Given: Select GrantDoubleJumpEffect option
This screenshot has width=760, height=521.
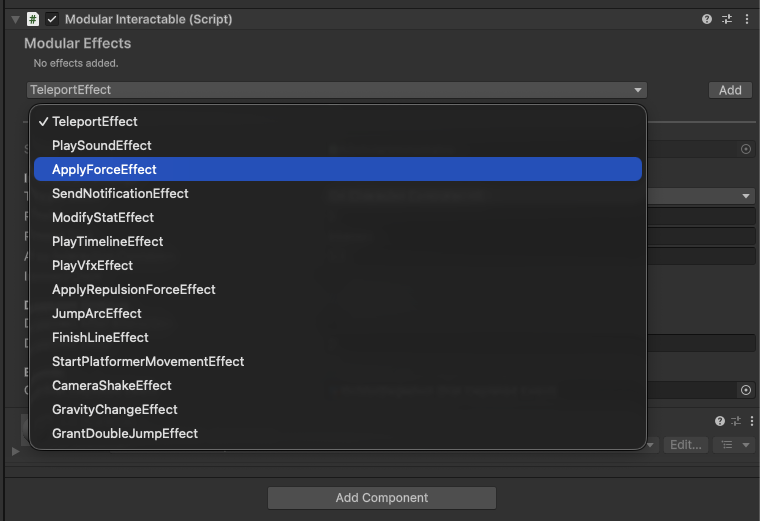Looking at the screenshot, I should pyautogui.click(x=125, y=434).
